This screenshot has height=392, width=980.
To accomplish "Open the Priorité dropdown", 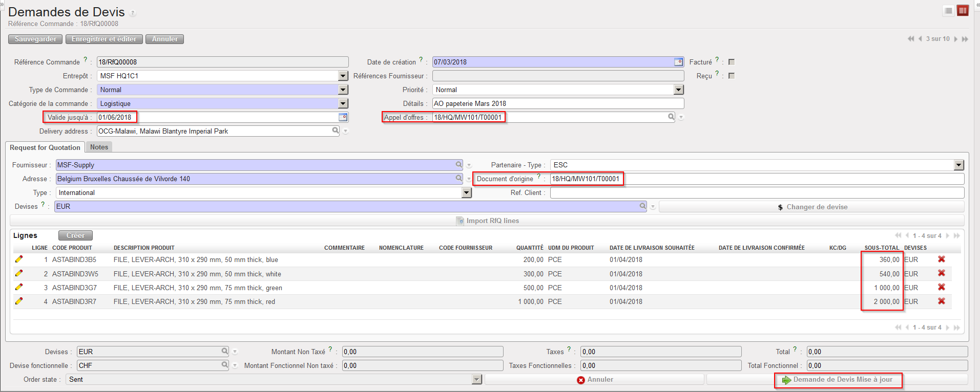I will point(678,90).
